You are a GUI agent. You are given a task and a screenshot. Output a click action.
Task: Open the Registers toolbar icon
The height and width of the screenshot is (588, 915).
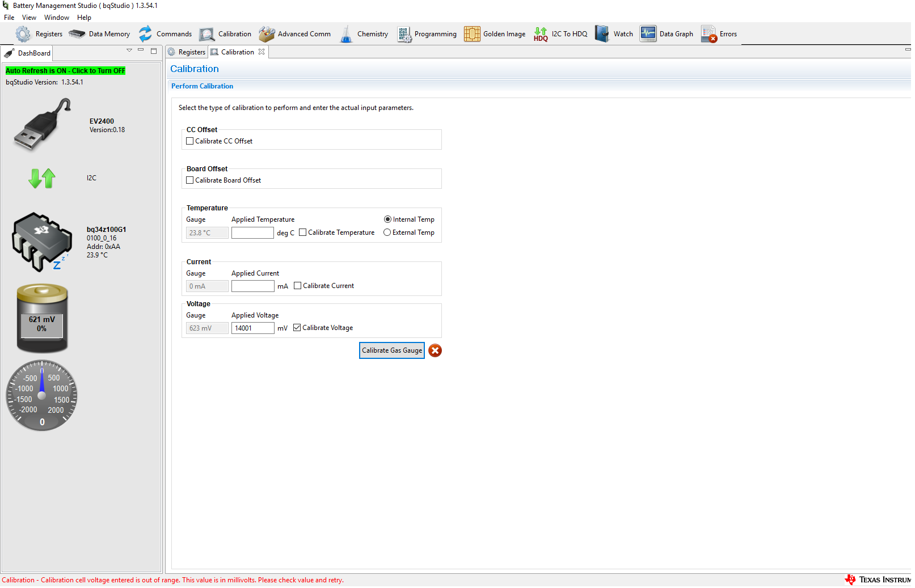pos(23,34)
